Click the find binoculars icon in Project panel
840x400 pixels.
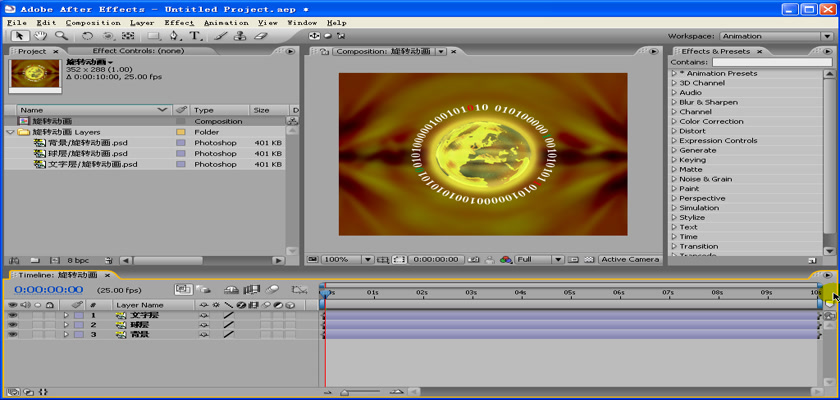pos(14,260)
